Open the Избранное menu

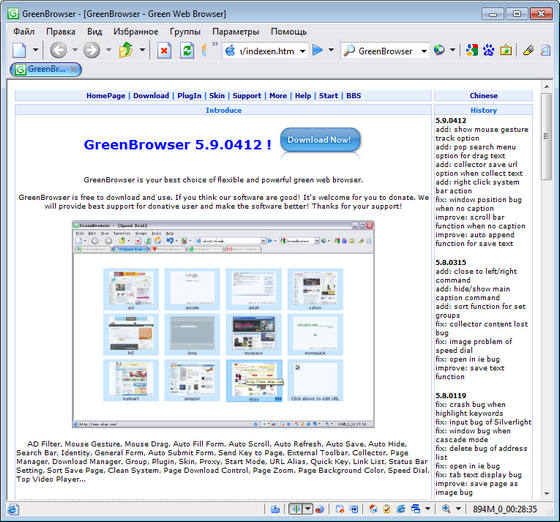136,31
